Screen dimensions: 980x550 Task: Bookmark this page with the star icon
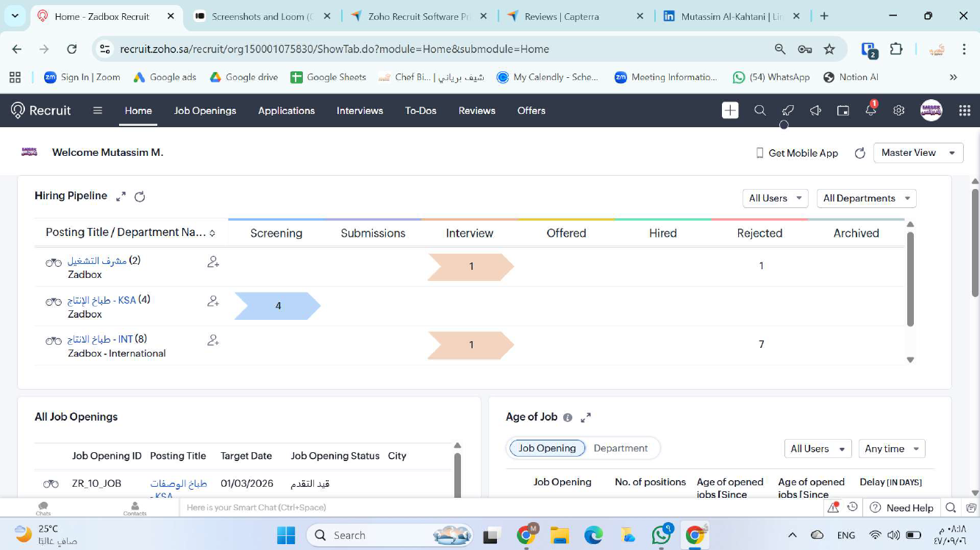pos(829,49)
